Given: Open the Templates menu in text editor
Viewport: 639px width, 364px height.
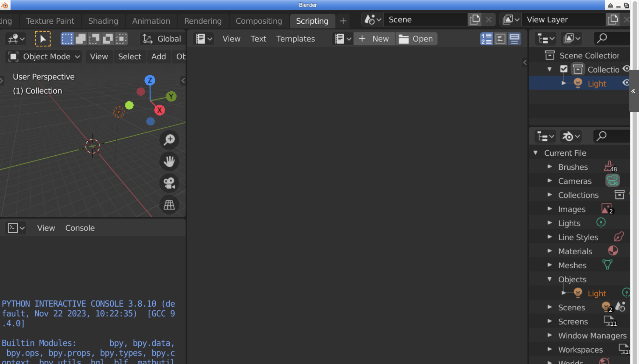Looking at the screenshot, I should coord(296,39).
